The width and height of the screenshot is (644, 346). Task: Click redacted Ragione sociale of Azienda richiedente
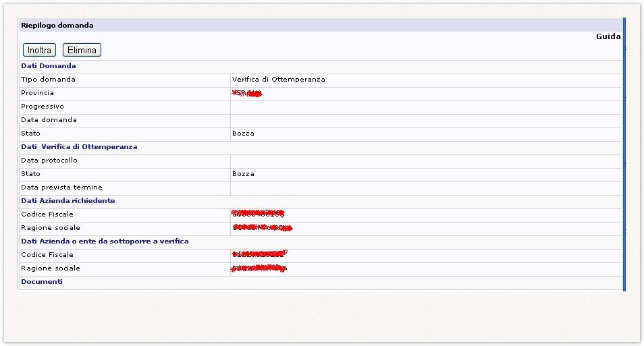coord(262,228)
